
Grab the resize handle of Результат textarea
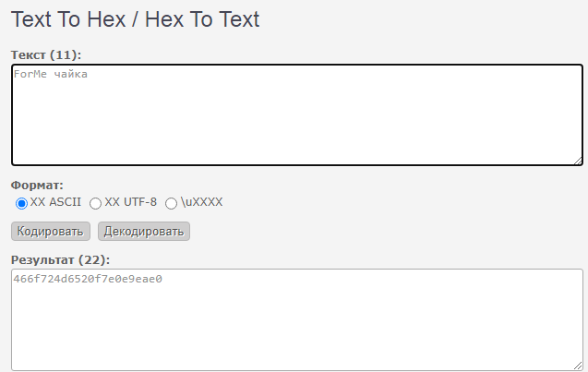pos(578,366)
